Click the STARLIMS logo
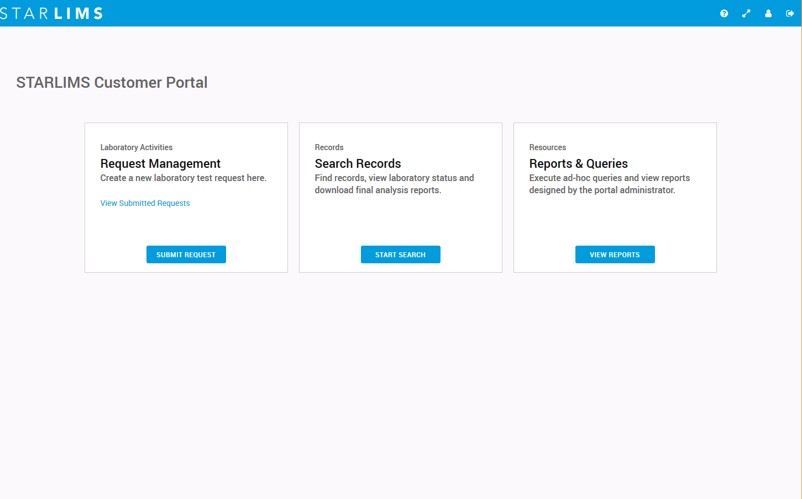The height and width of the screenshot is (499, 802). click(51, 13)
